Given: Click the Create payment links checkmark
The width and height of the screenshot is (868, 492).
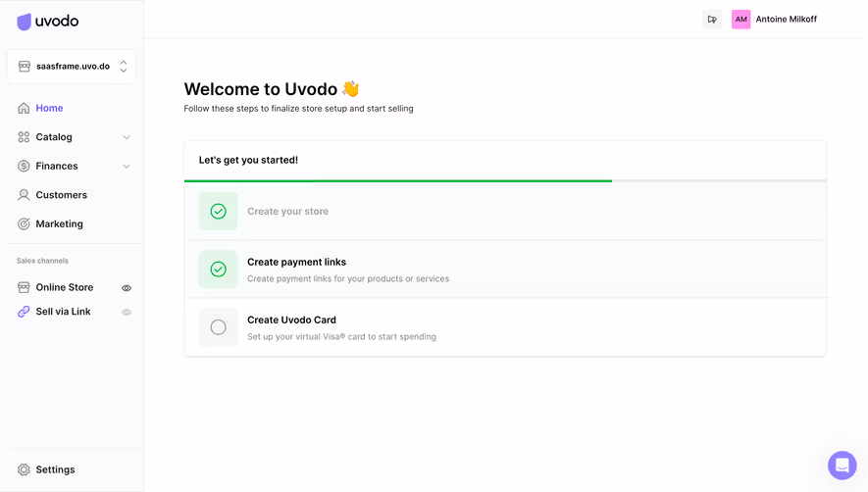Looking at the screenshot, I should pyautogui.click(x=218, y=269).
